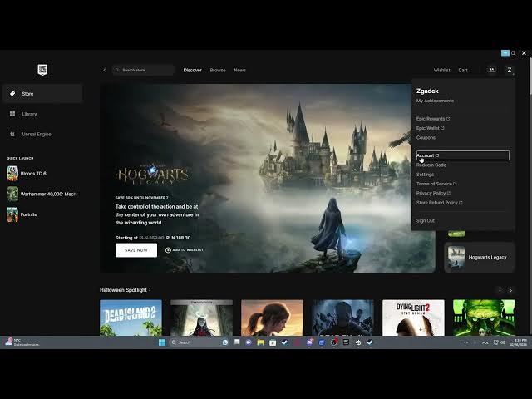Viewport: 532px width, 399px height.
Task: Click the Epic Games logo in sidebar
Action: [42, 70]
